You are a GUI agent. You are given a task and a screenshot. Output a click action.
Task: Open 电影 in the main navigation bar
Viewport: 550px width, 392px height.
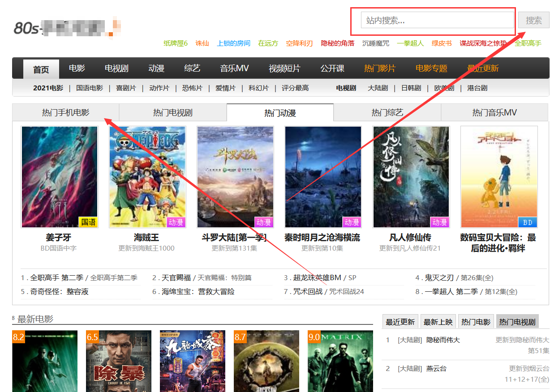coord(77,68)
